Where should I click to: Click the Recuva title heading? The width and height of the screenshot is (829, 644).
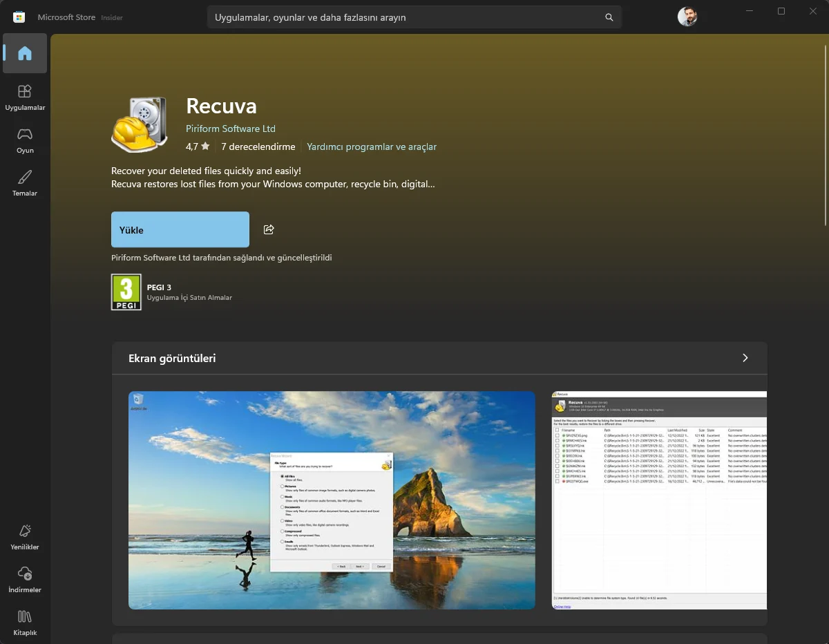(221, 106)
